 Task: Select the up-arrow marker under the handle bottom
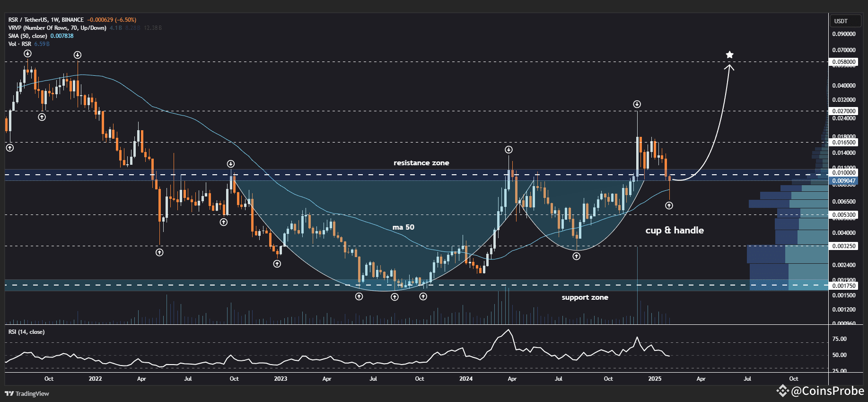pos(577,256)
